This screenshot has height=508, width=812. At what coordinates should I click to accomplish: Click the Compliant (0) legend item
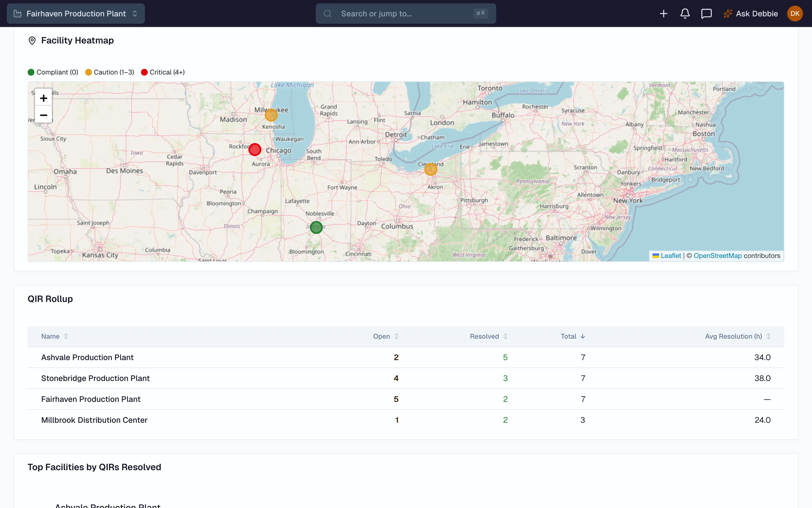[x=53, y=72]
